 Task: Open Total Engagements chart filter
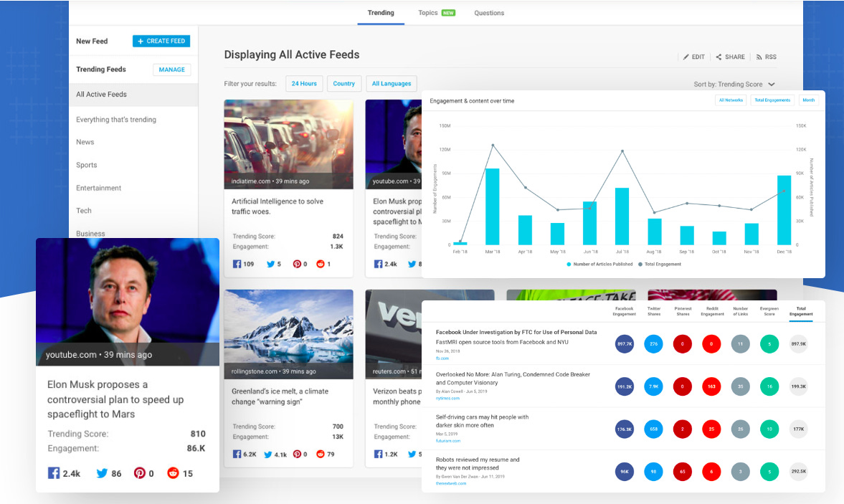pos(772,100)
